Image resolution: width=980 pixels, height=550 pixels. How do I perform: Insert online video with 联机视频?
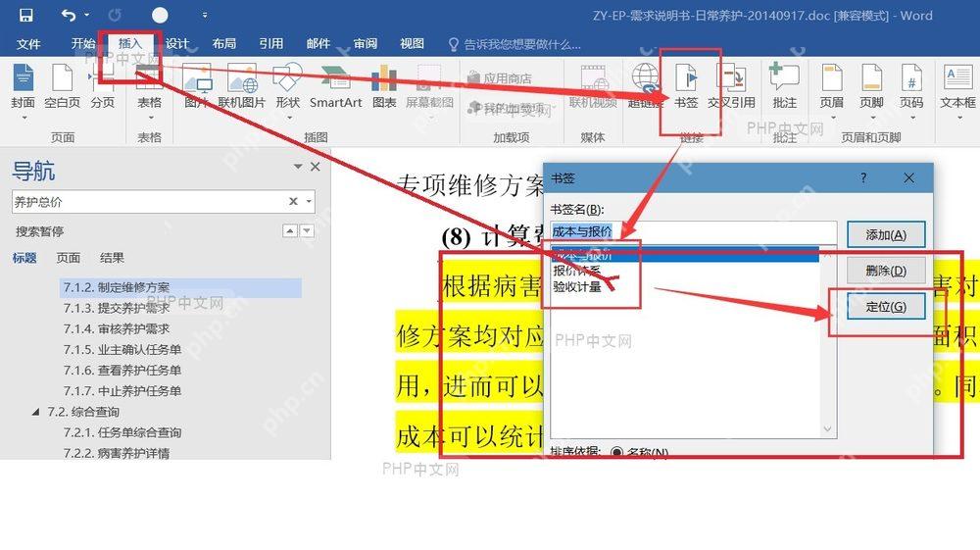point(593,87)
